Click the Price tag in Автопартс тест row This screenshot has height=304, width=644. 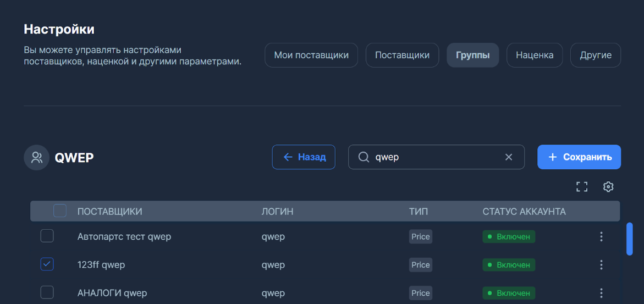421,236
